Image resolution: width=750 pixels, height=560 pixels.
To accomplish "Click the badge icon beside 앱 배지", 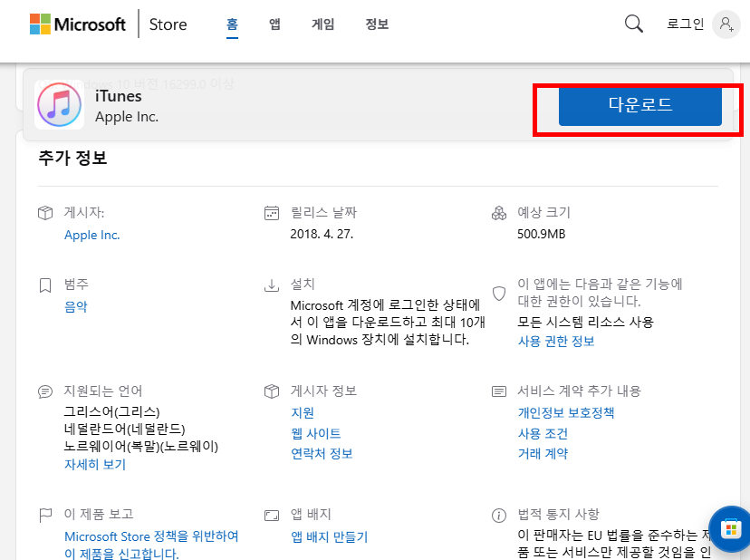I will pyautogui.click(x=272, y=516).
